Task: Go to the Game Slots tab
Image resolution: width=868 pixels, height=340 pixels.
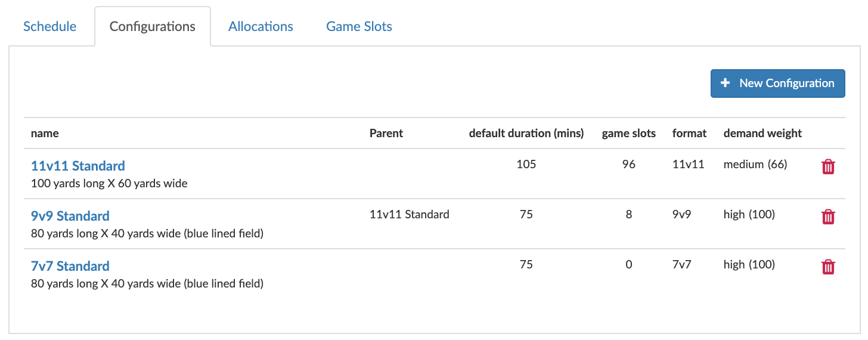Action: click(x=359, y=26)
